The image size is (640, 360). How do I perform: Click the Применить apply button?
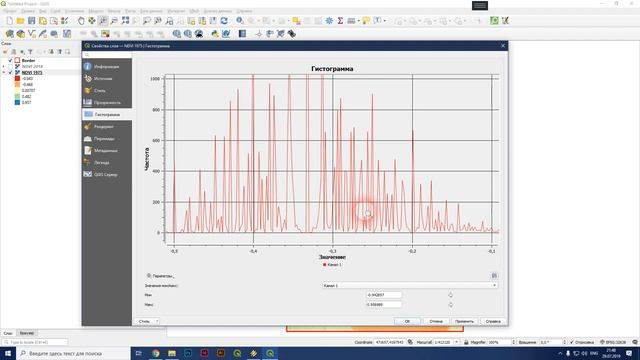click(x=464, y=321)
